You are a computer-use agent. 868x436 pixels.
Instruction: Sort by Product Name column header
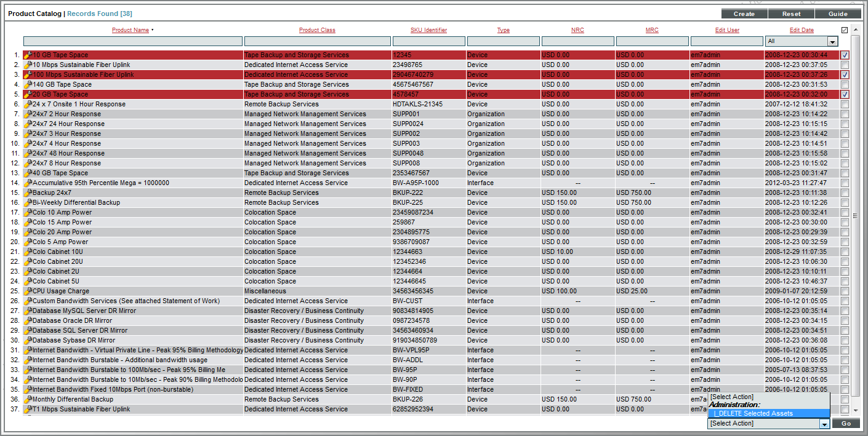[x=131, y=30]
